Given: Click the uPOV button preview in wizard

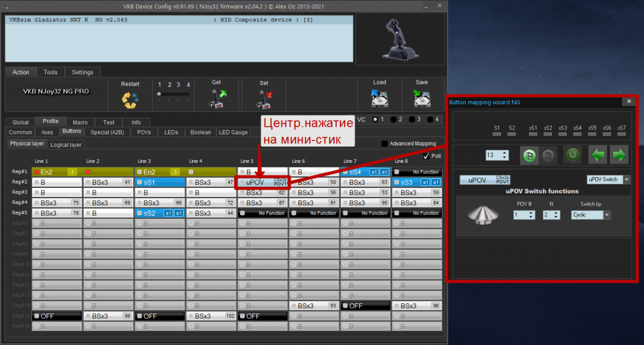Looking at the screenshot, I should tap(485, 180).
